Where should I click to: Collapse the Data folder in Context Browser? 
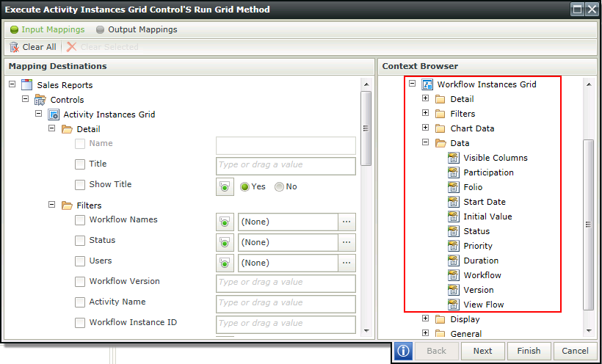click(425, 142)
